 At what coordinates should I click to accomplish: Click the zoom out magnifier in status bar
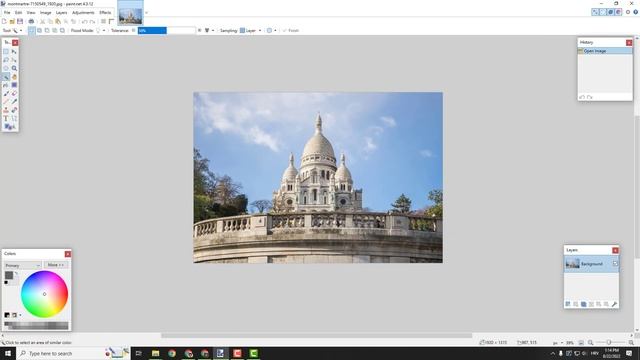[591, 343]
